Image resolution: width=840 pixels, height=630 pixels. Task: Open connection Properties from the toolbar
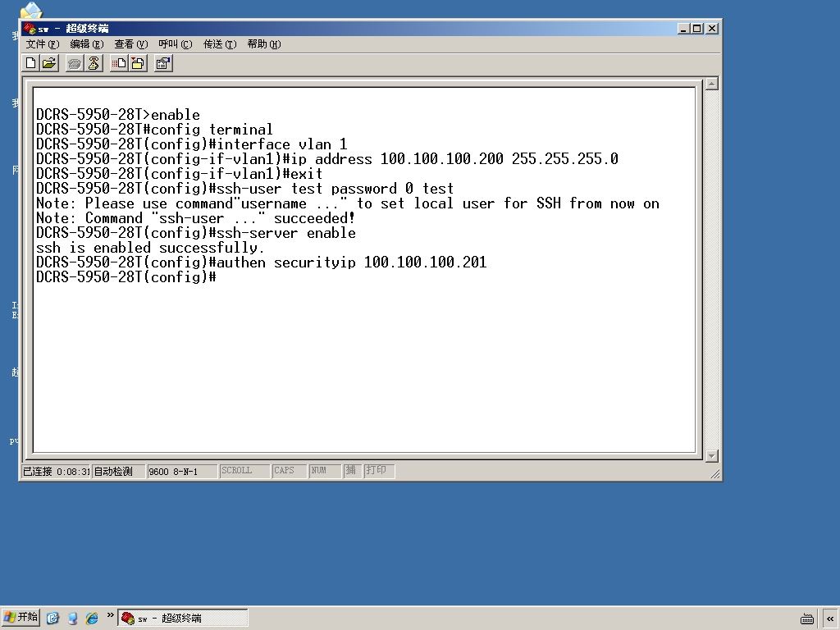tap(163, 64)
